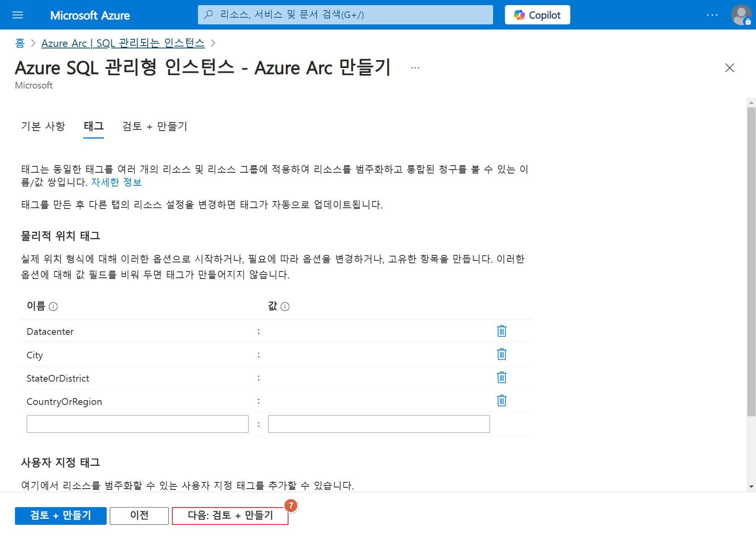Click the info icon next to 이름
Viewport: 756px width, 539px height.
point(53,306)
